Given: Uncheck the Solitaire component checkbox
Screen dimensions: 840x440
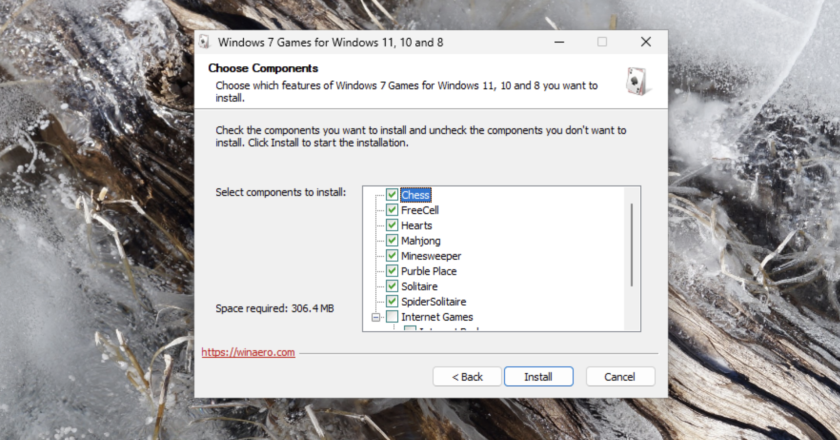Looking at the screenshot, I should tap(392, 286).
